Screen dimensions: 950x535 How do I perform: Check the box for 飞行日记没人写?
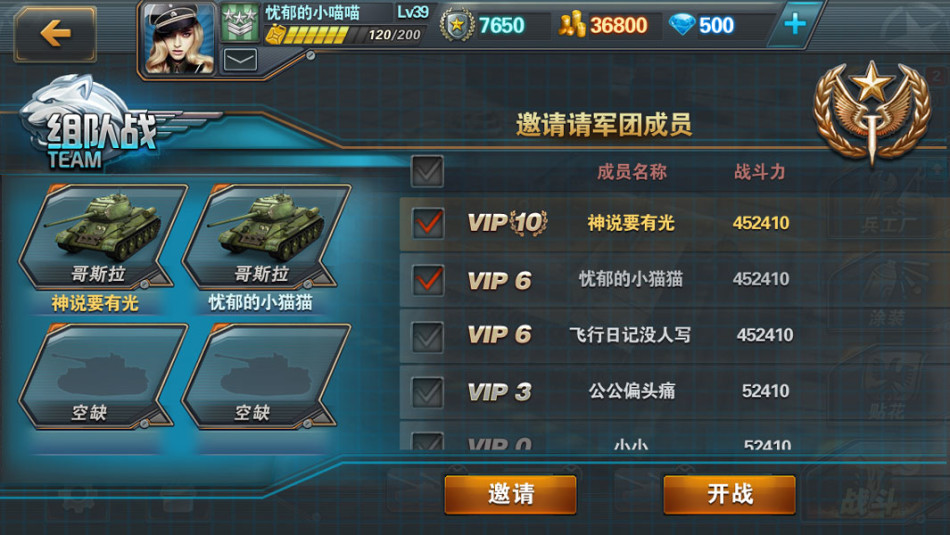pos(428,336)
